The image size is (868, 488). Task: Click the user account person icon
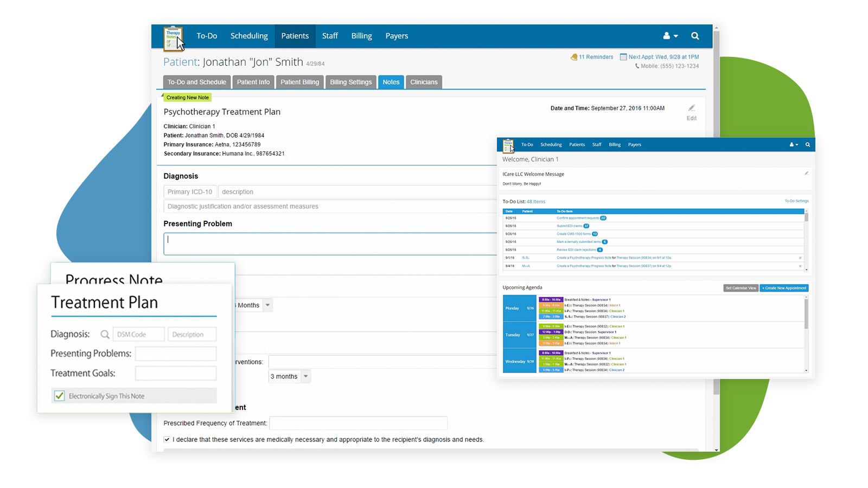tap(667, 36)
